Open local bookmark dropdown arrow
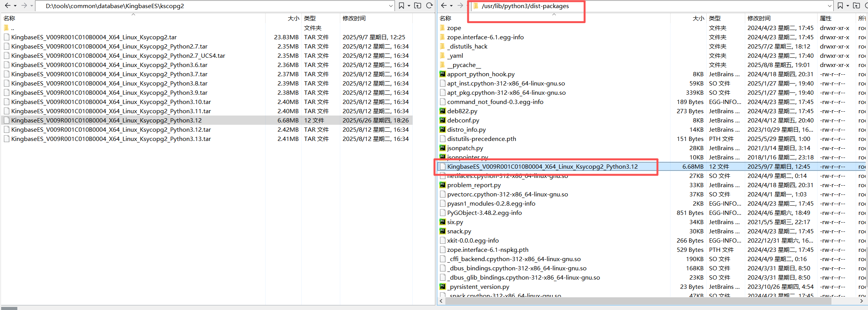868x310 pixels. coord(409,6)
